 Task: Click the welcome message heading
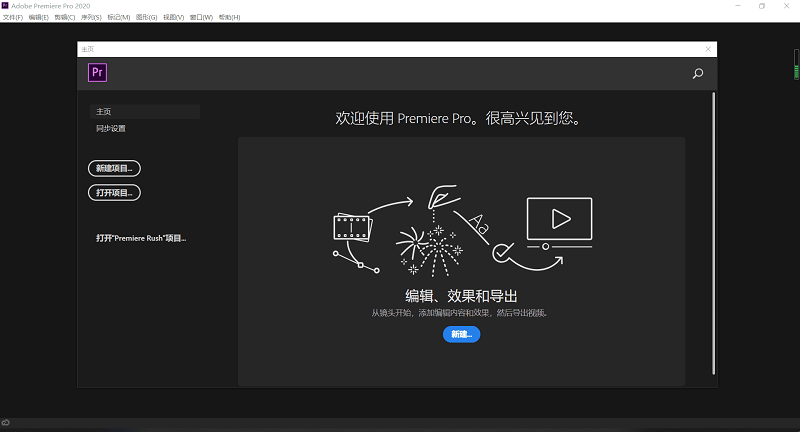point(458,118)
